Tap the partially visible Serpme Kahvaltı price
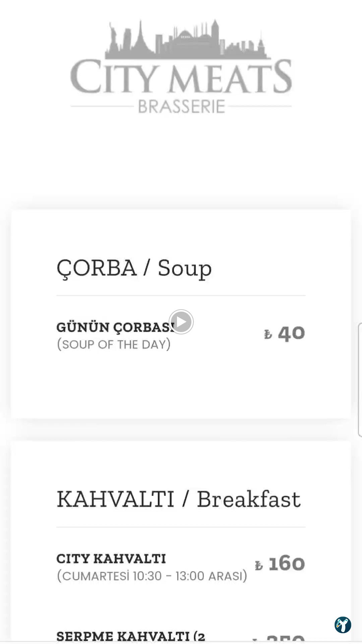 tap(285, 638)
